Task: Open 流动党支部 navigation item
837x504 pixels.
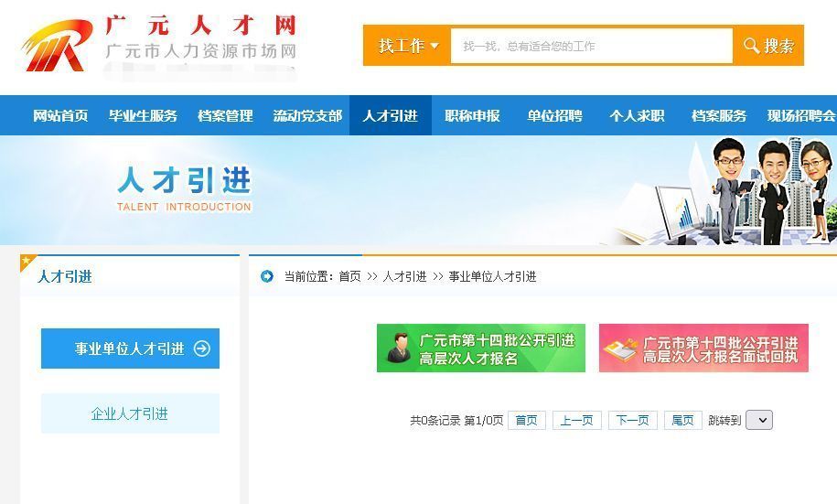Action: click(x=307, y=115)
